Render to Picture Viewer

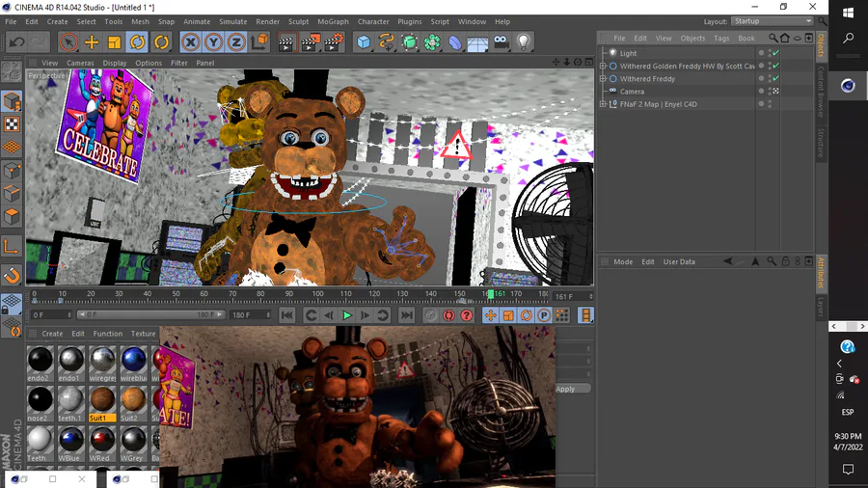[x=310, y=42]
